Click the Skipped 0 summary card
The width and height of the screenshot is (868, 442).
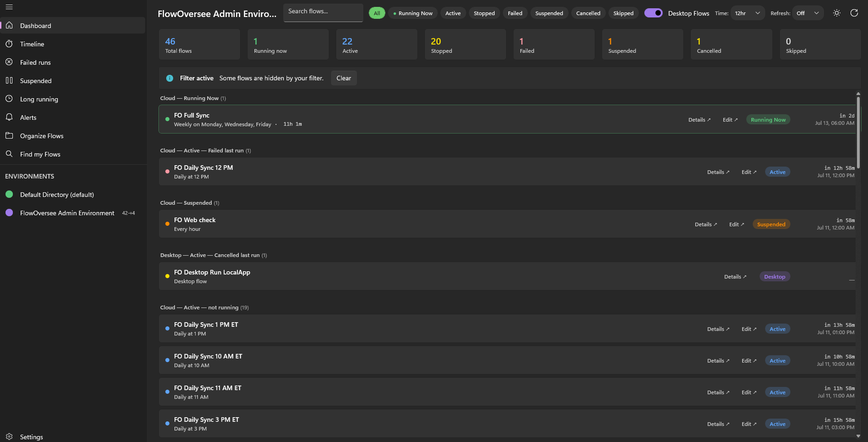(820, 44)
